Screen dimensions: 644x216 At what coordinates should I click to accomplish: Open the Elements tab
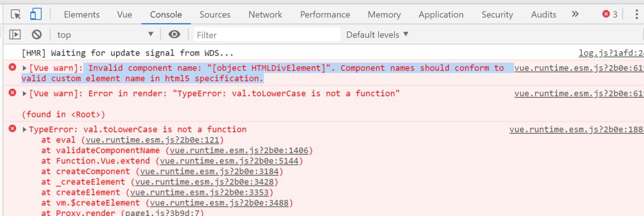(82, 15)
